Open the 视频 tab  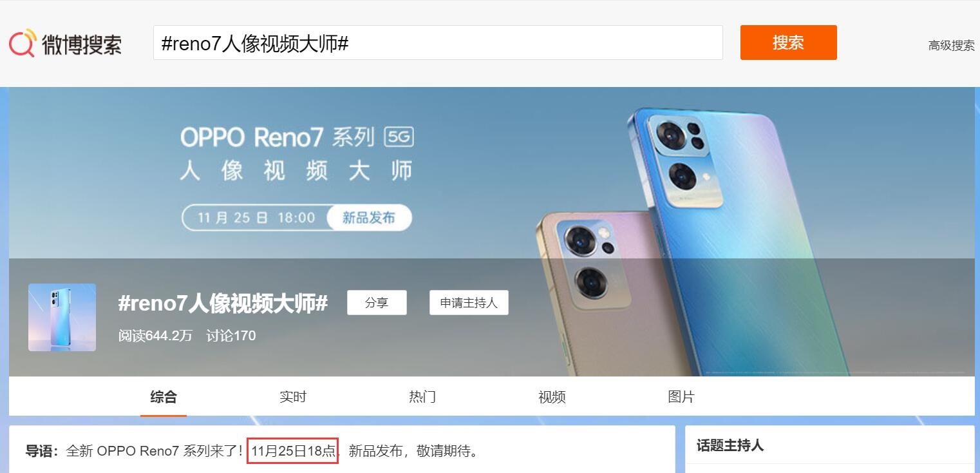pos(552,397)
